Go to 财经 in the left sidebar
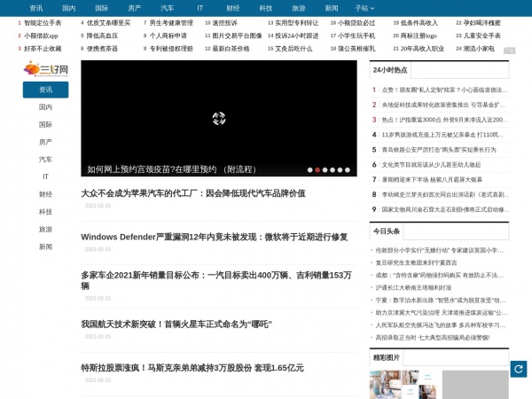This screenshot has width=532, height=399. pyautogui.click(x=45, y=194)
